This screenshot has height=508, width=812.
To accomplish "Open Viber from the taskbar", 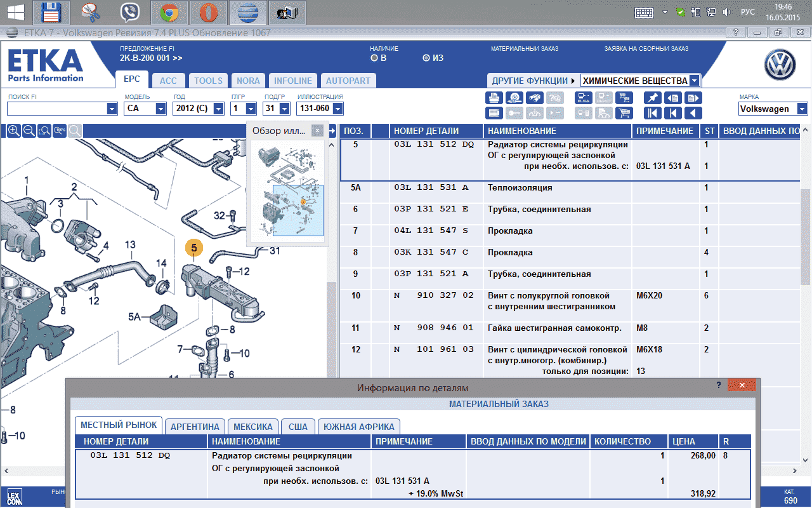I will [130, 11].
